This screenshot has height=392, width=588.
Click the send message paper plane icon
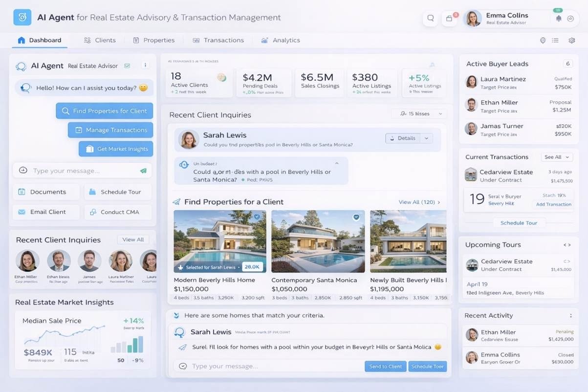(143, 171)
